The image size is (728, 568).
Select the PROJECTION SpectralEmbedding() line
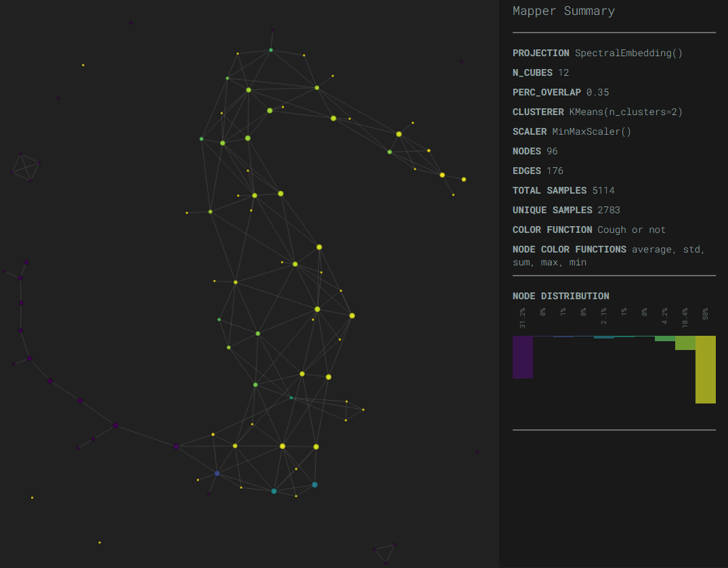click(597, 53)
